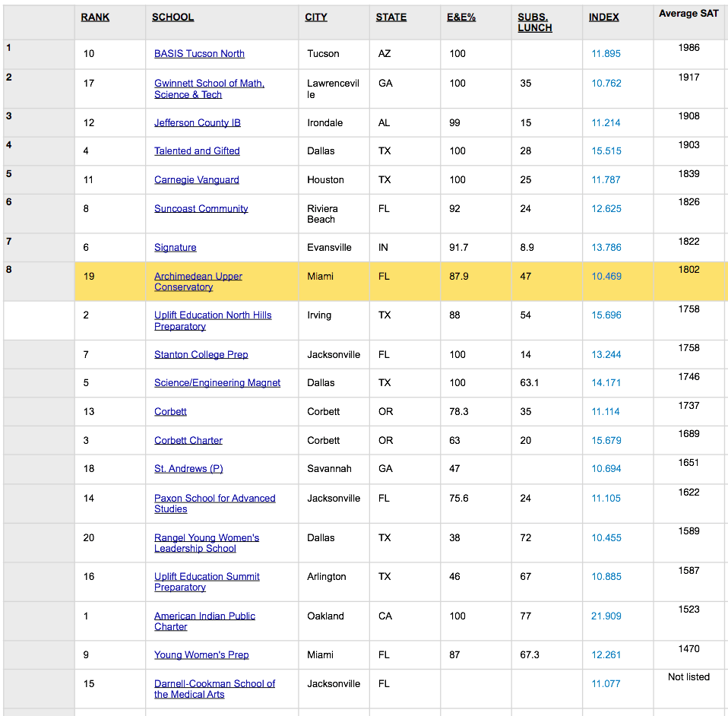Open American Indian Public Charter link
Screen dimensions: 728x716
pyautogui.click(x=204, y=621)
